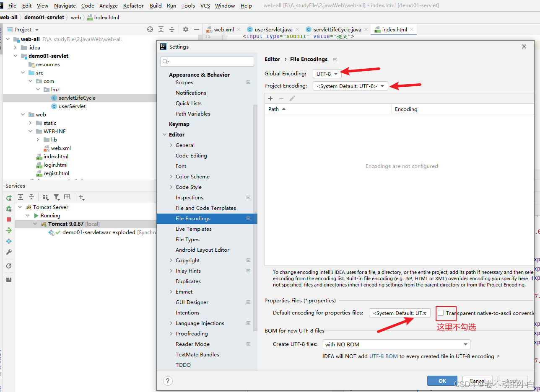This screenshot has height=392, width=540.
Task: Click the Project panel gear options icon
Action: click(186, 29)
